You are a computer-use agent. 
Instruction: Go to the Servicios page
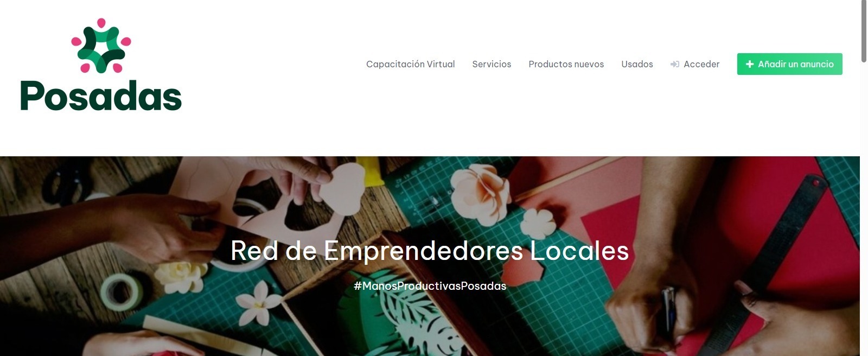pyautogui.click(x=492, y=64)
